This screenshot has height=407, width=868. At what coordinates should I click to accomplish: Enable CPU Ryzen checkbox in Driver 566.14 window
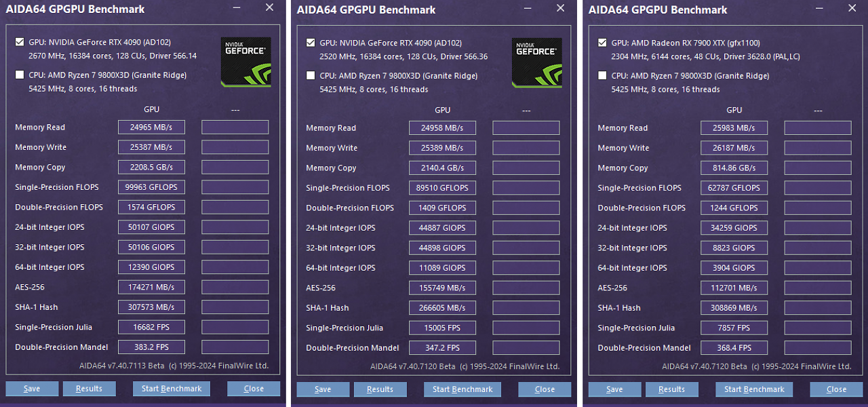tap(20, 75)
